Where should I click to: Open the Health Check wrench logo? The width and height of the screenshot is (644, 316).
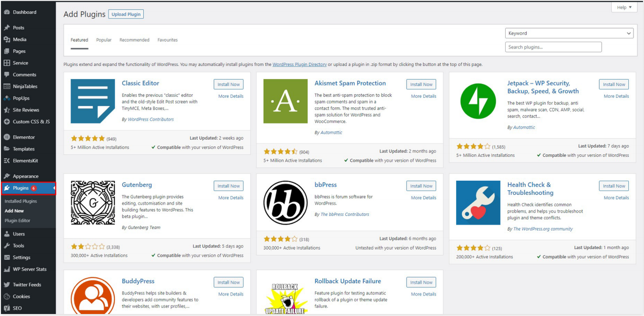478,202
